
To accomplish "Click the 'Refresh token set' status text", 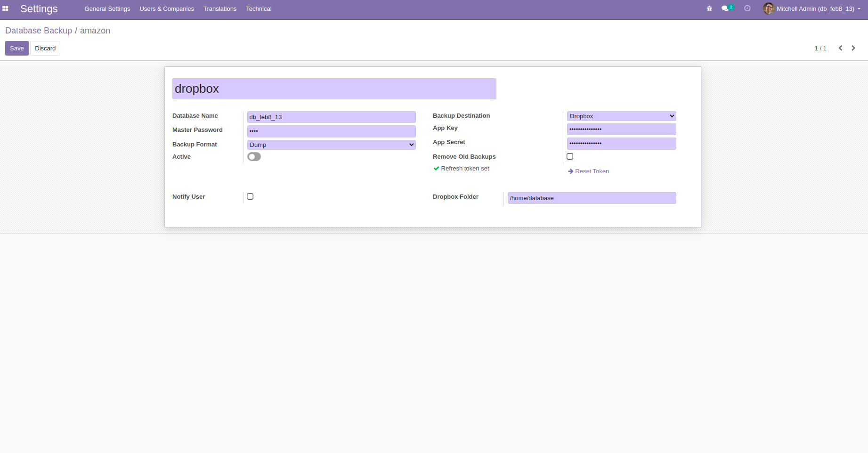I will (x=465, y=169).
